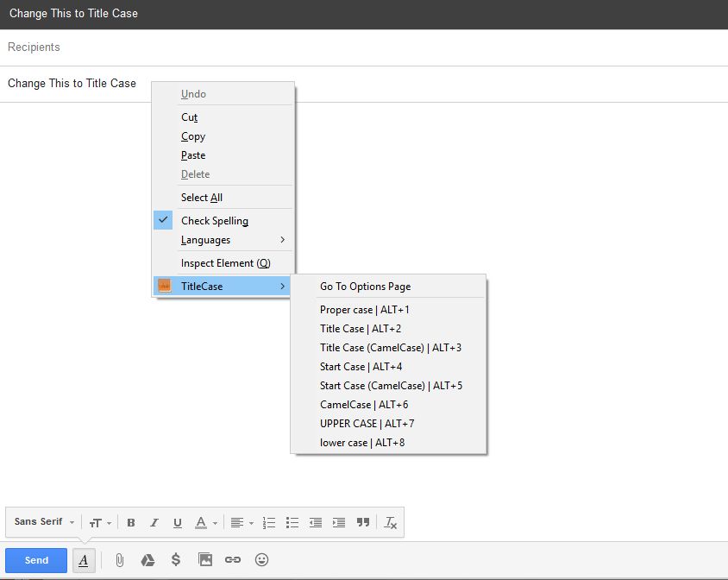Toggle bold formatting
728x580 pixels.
(130, 522)
